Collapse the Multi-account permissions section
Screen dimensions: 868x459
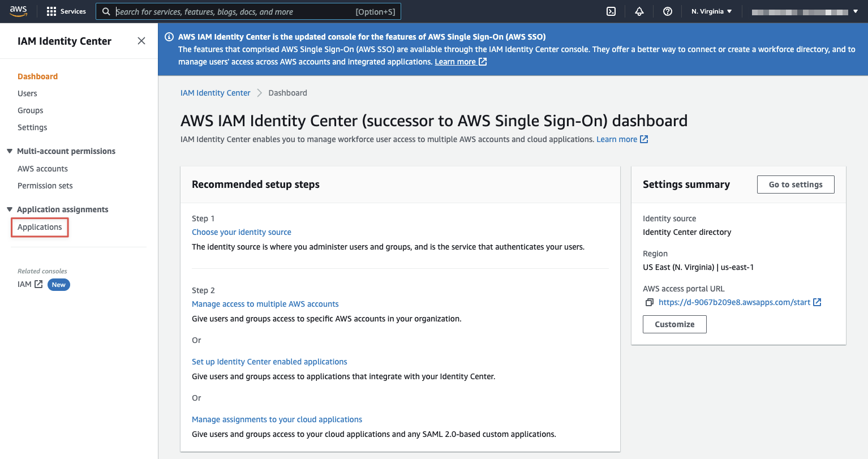(10, 151)
